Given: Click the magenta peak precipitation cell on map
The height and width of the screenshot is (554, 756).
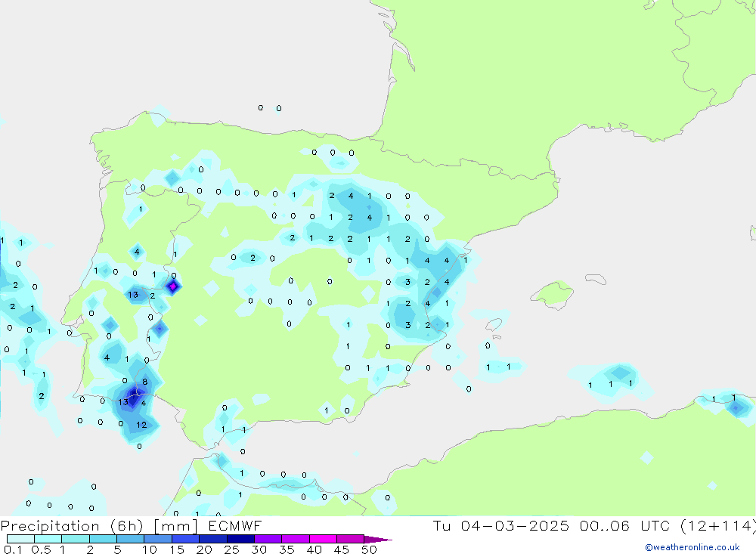Looking at the screenshot, I should [x=173, y=287].
